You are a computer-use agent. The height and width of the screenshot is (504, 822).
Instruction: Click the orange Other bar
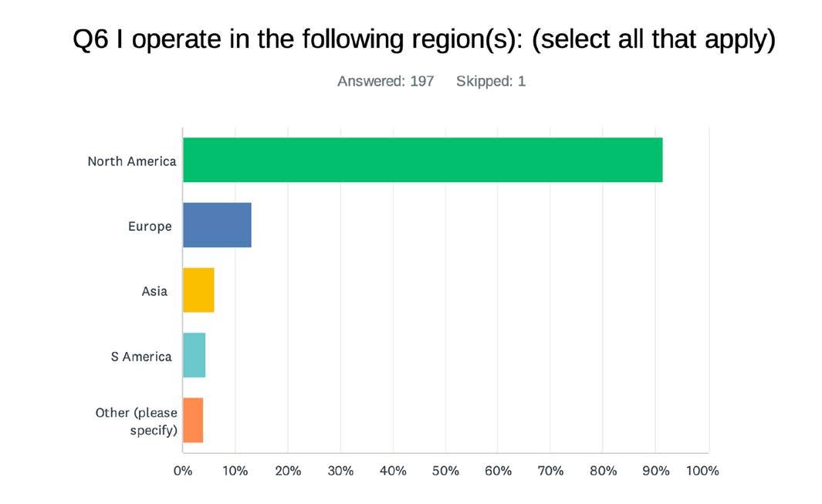click(193, 420)
